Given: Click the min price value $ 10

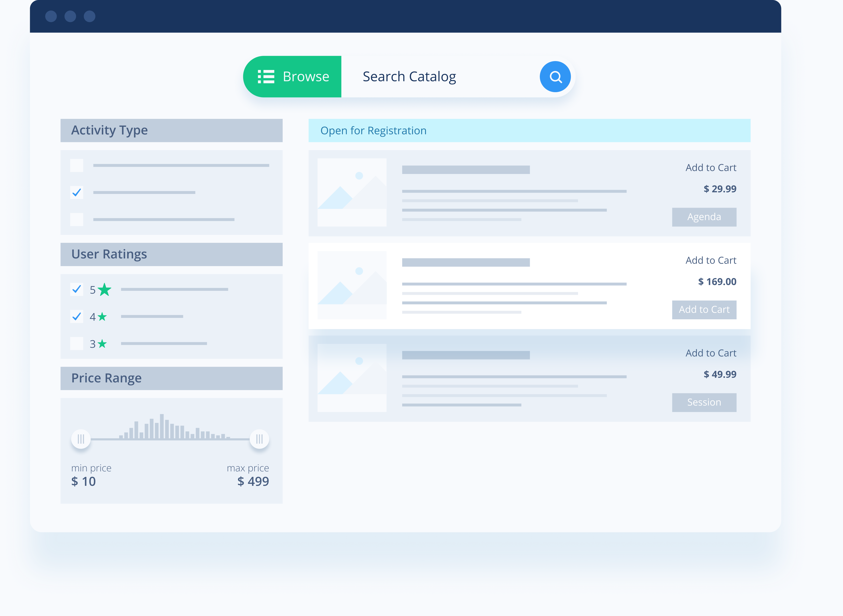Looking at the screenshot, I should (84, 481).
